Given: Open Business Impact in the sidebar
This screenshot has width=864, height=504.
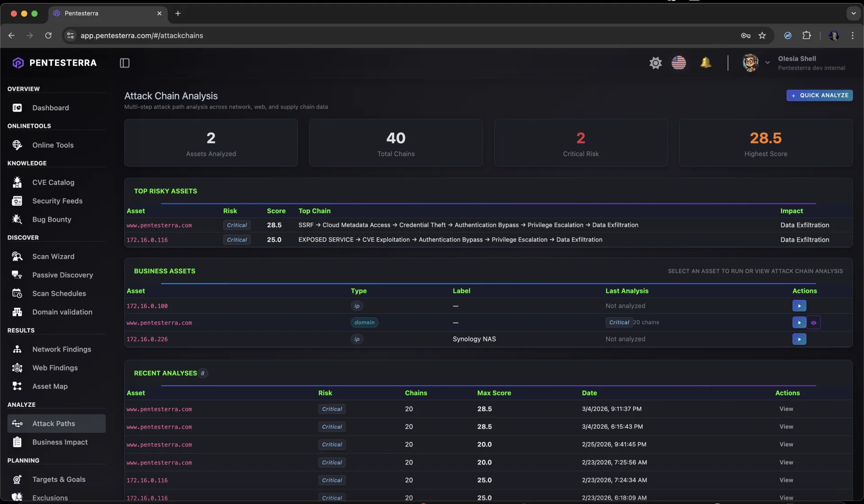Looking at the screenshot, I should 60,442.
